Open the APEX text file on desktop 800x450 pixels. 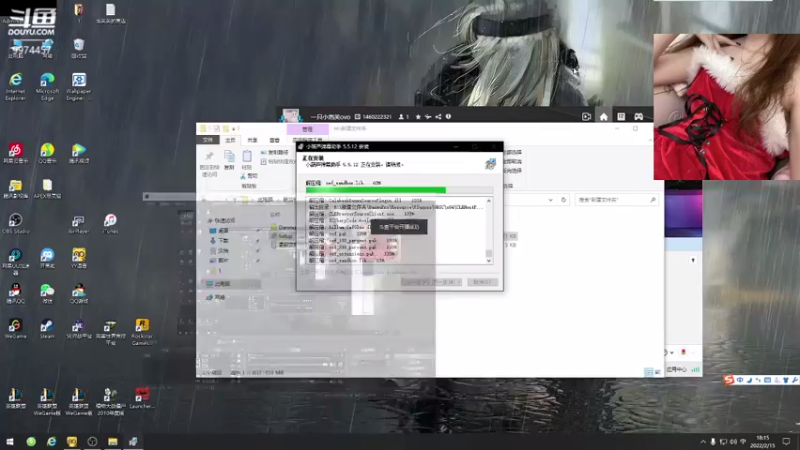(47, 188)
